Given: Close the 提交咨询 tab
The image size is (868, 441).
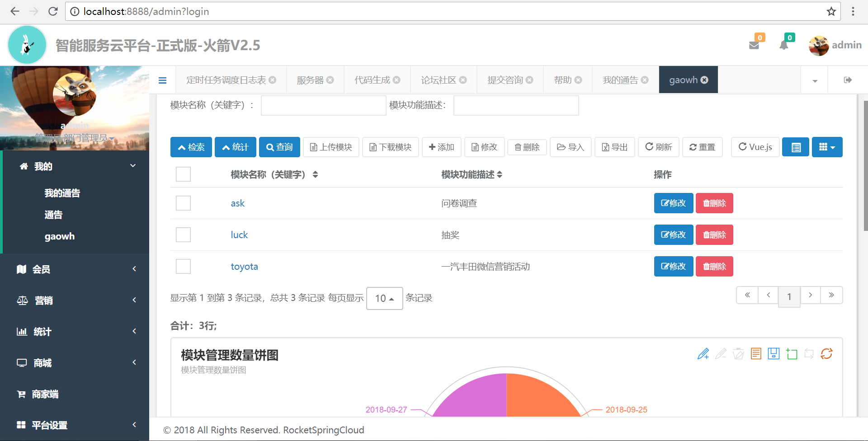Looking at the screenshot, I should pyautogui.click(x=529, y=80).
